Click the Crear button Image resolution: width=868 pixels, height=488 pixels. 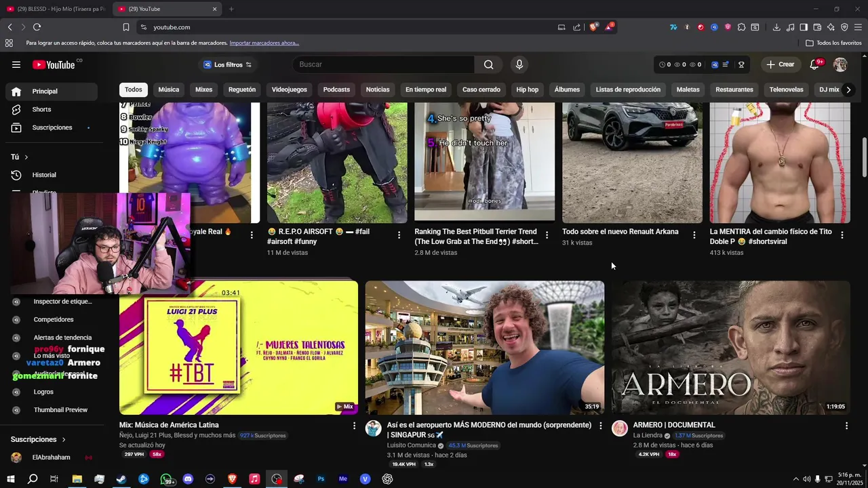tap(780, 64)
